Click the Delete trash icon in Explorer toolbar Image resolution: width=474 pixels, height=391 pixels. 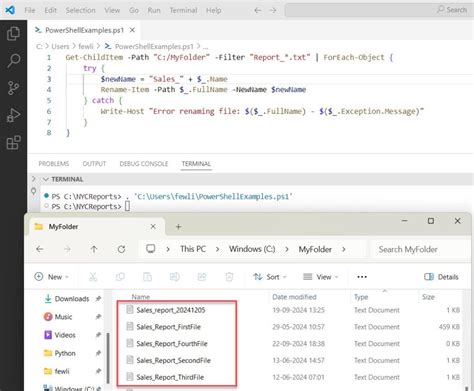click(229, 277)
